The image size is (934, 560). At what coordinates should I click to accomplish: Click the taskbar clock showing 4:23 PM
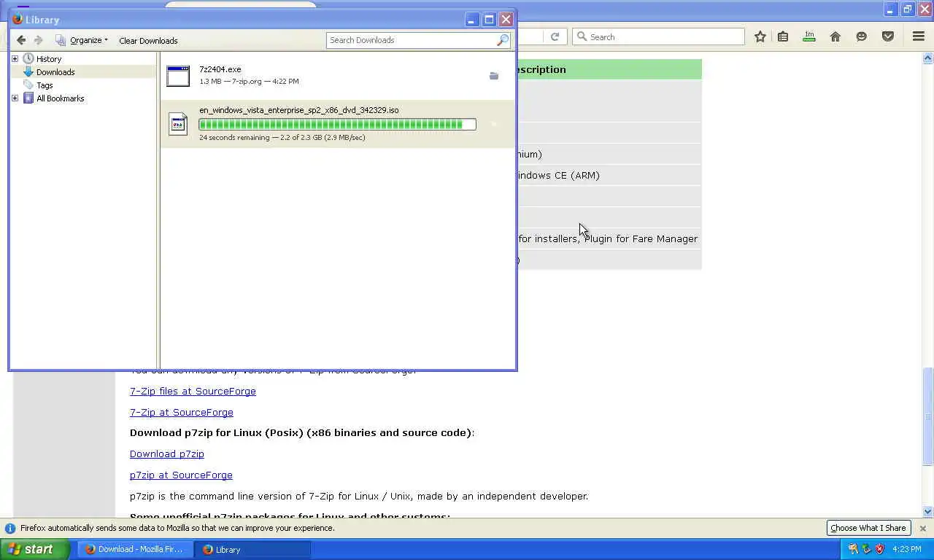[x=907, y=550]
